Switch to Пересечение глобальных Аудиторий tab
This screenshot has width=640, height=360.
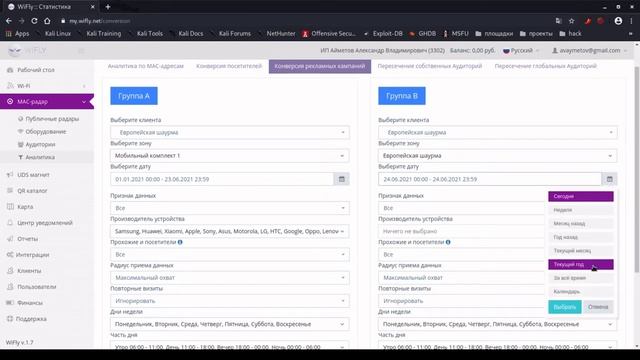(545, 66)
